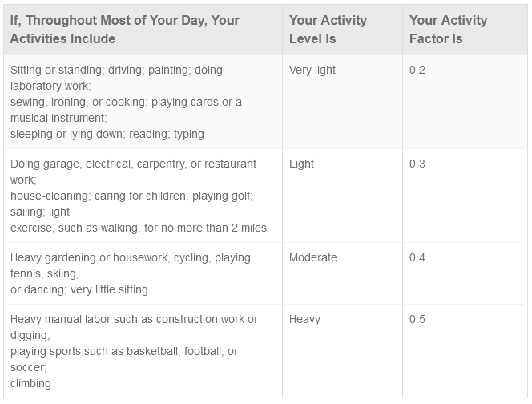Select the "Light" activity level cell
Viewport: 532px width, 404px height.
tap(302, 164)
